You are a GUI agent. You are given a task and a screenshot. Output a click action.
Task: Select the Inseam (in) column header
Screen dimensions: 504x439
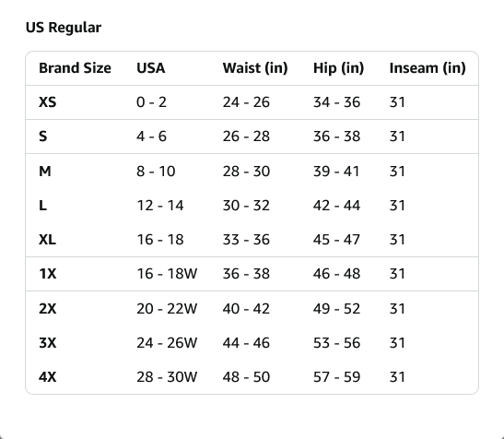click(x=428, y=68)
